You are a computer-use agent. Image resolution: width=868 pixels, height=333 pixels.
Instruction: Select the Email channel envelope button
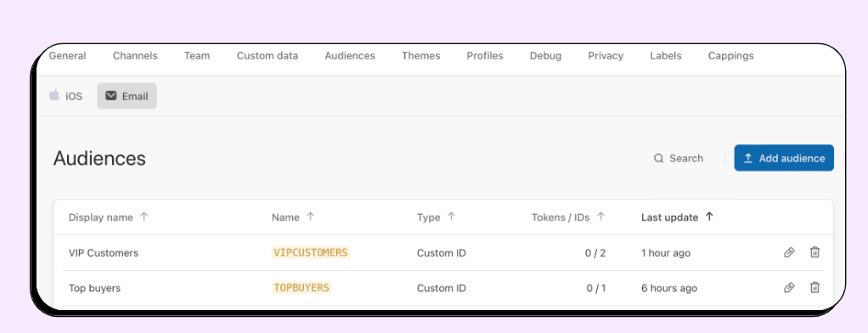click(x=127, y=96)
